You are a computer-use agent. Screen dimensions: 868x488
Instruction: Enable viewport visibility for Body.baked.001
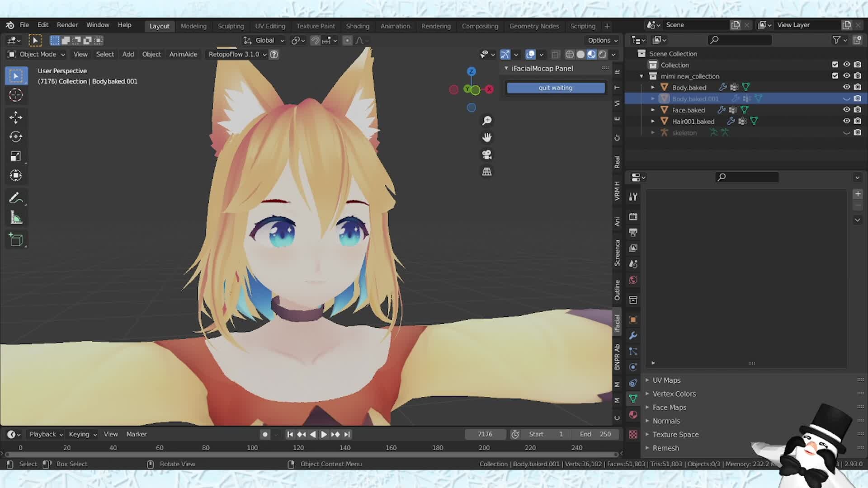pos(846,99)
